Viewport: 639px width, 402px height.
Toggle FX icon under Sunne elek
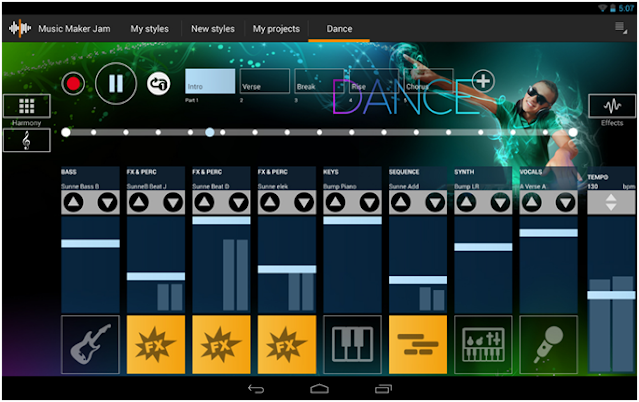tap(287, 344)
